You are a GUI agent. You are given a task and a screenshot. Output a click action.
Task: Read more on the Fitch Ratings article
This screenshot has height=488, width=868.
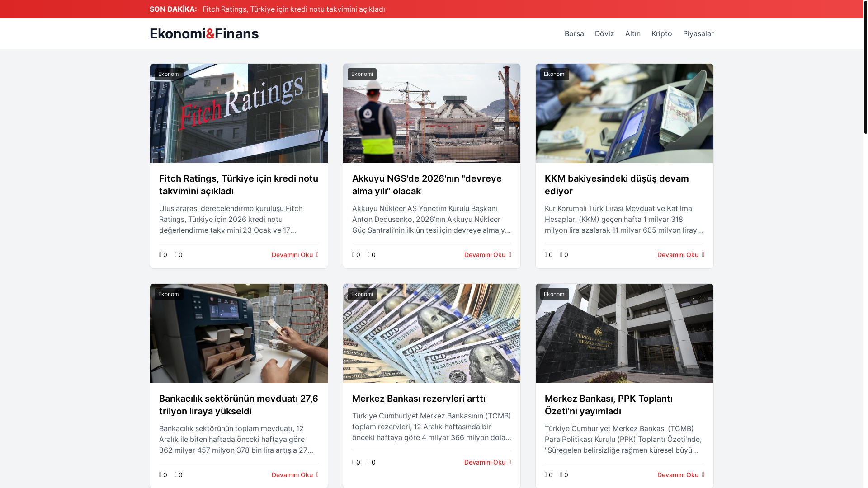[295, 255]
